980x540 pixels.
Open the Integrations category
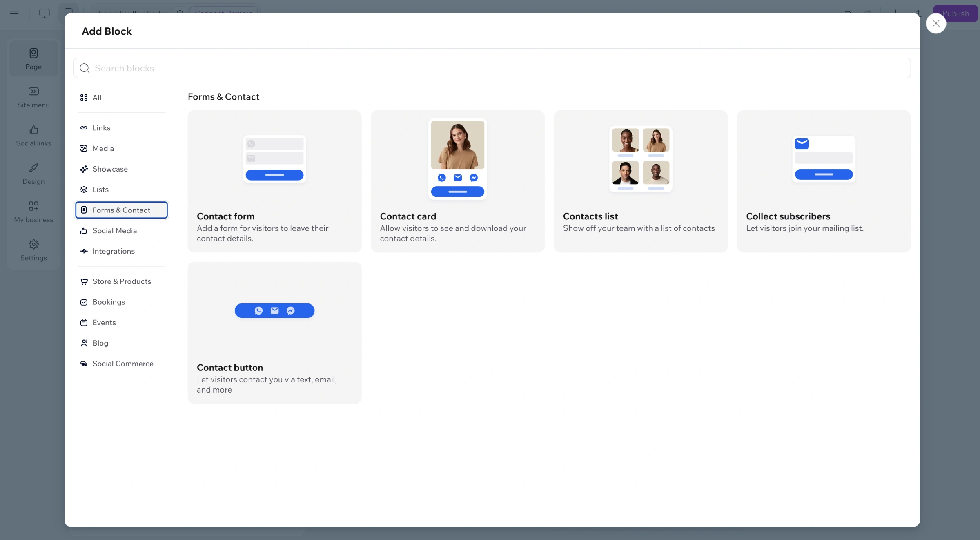[121, 251]
